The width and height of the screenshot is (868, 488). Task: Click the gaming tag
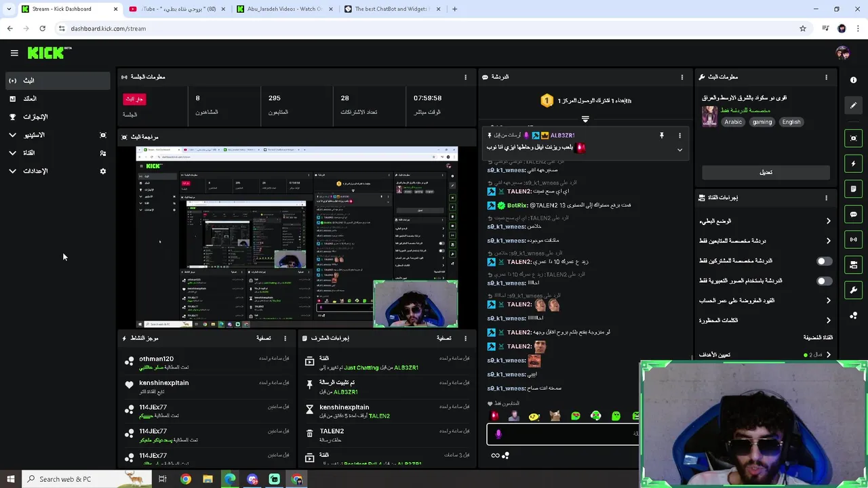coord(762,122)
